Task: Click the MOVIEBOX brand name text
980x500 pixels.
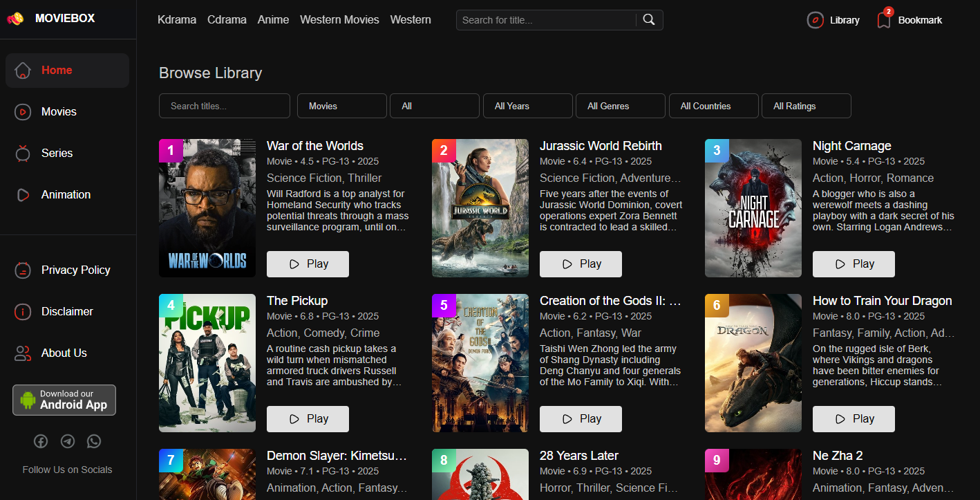Action: [65, 19]
